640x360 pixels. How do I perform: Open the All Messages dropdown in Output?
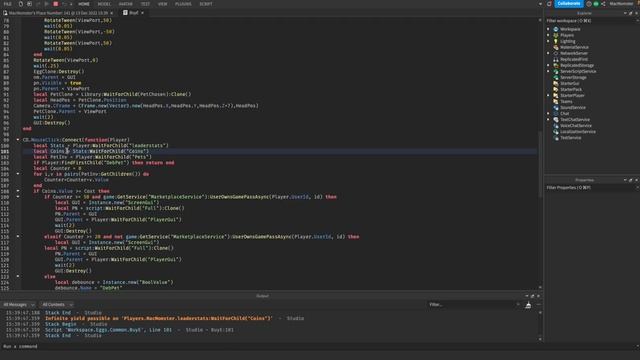click(18, 305)
